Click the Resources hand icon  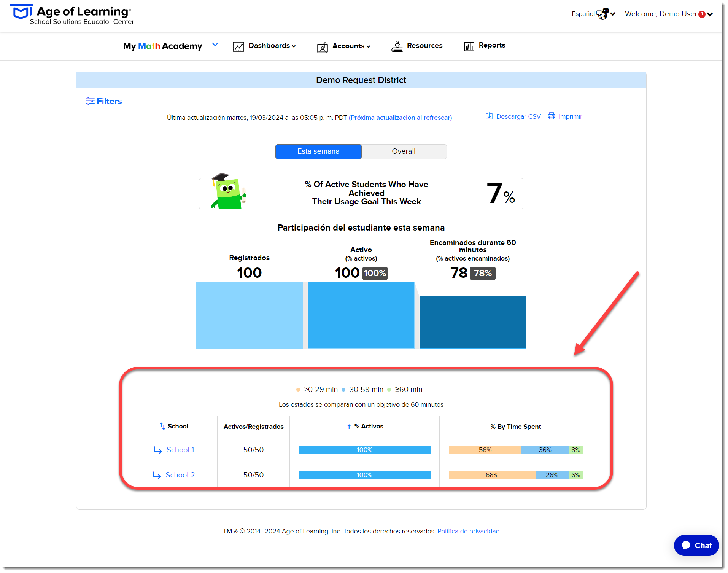[397, 47]
